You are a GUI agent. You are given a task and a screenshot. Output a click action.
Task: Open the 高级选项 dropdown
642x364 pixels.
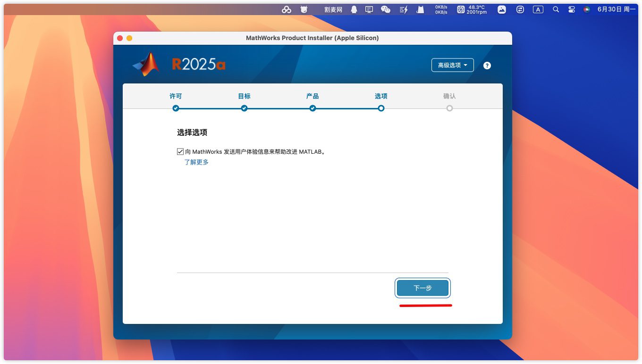(452, 65)
